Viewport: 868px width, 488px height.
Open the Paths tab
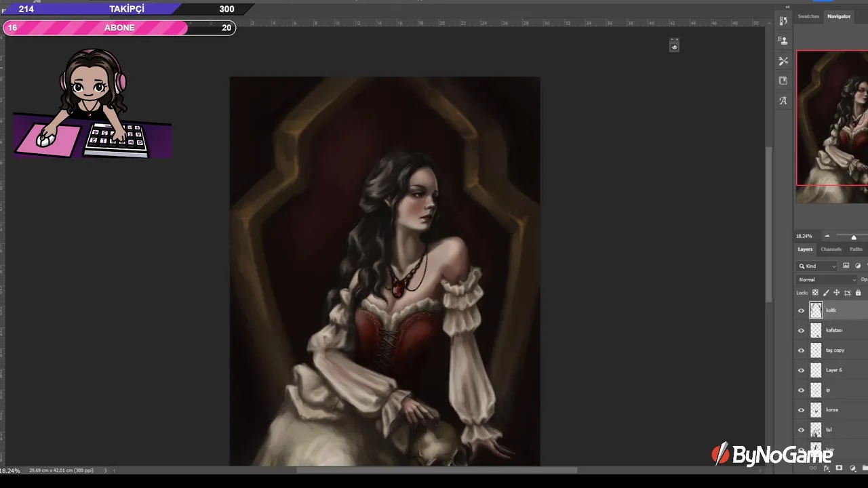coord(856,249)
